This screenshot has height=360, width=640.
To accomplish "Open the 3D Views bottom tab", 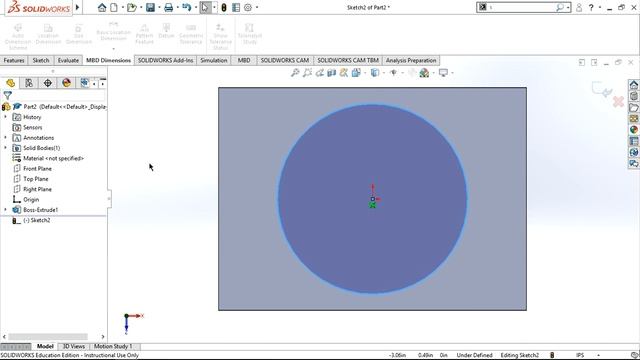I will [73, 346].
